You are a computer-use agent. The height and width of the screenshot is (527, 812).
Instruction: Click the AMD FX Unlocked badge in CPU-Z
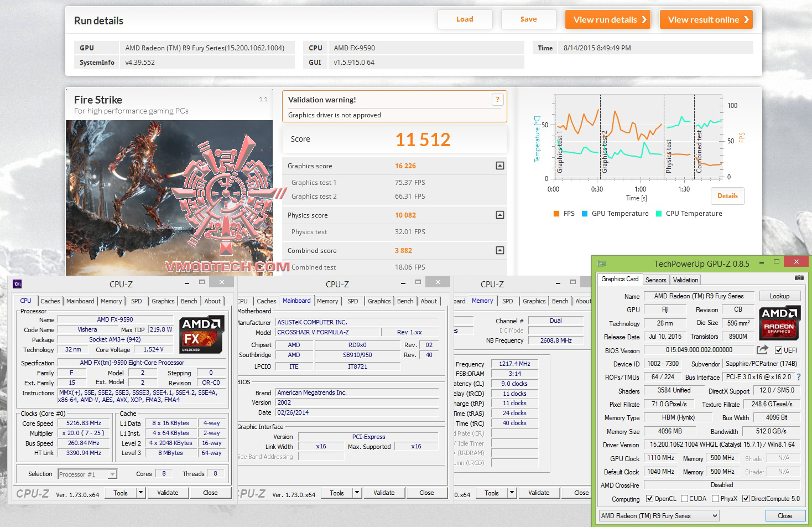pyautogui.click(x=200, y=334)
